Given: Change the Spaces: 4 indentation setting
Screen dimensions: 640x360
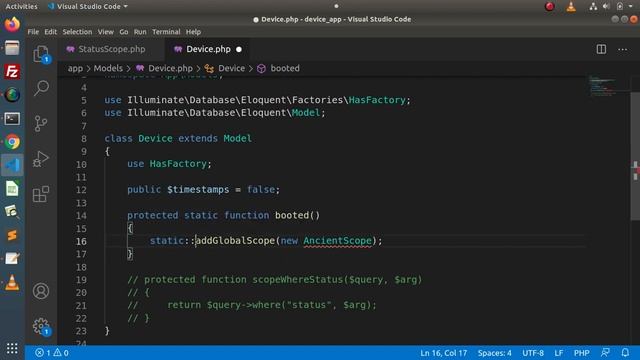Looking at the screenshot, I should click(494, 353).
